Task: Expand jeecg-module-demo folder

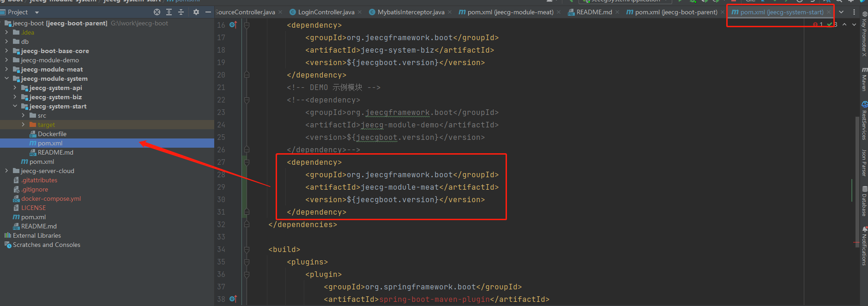Action: (x=6, y=60)
